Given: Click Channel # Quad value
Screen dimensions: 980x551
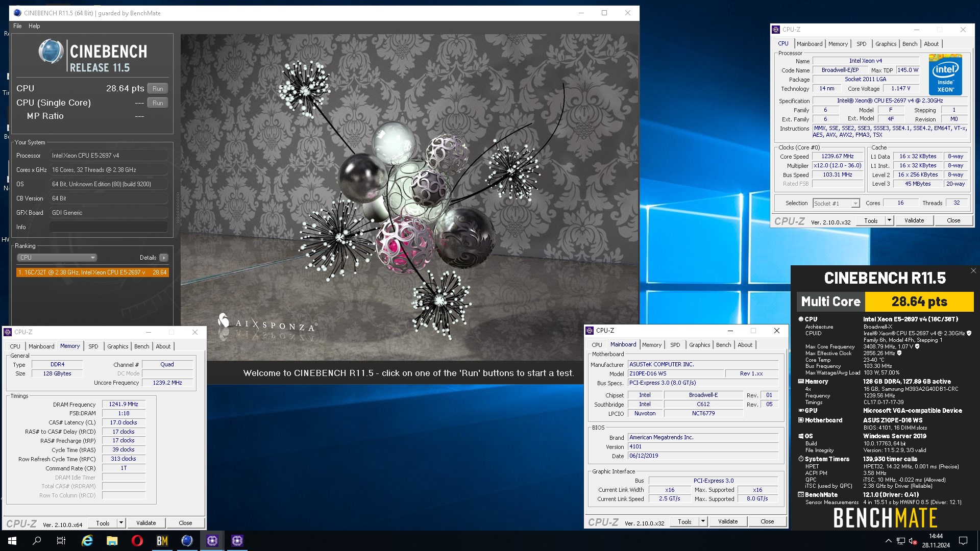Looking at the screenshot, I should (x=167, y=364).
